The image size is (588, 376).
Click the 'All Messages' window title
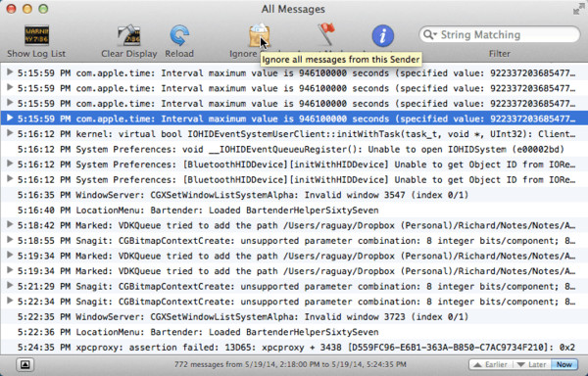point(293,9)
